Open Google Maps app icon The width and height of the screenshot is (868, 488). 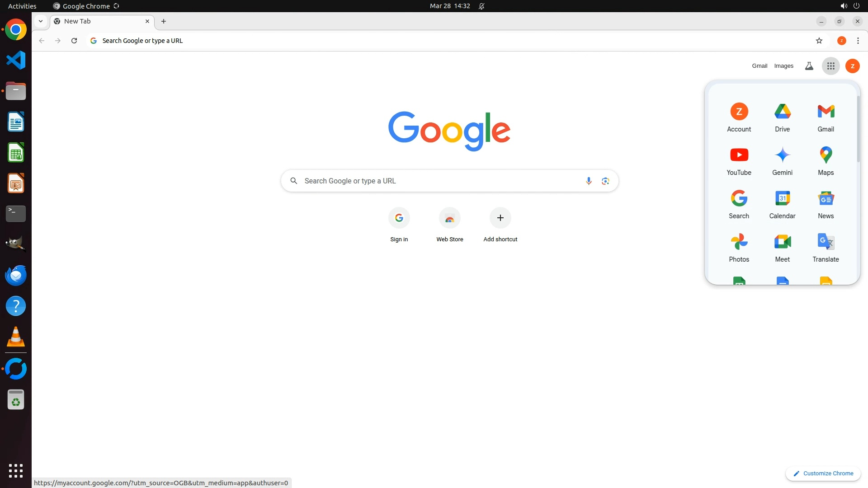pos(826,160)
